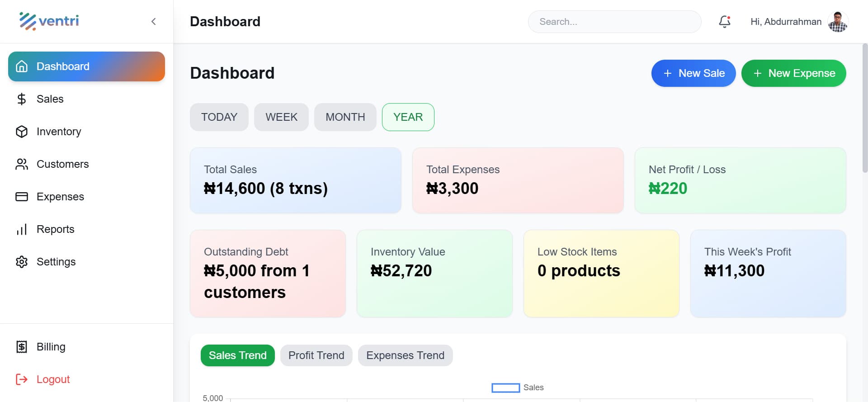Click the MONTH filter option
Image resolution: width=868 pixels, height=402 pixels.
pos(345,117)
